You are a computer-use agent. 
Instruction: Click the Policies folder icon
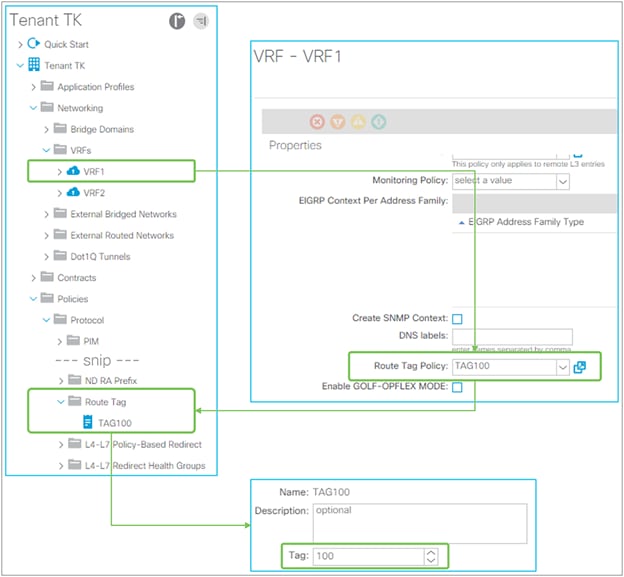(x=47, y=298)
